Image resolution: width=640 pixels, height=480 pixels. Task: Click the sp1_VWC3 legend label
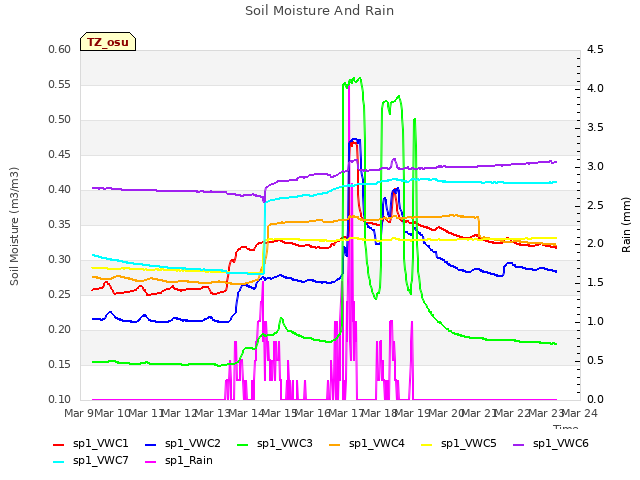[284, 444]
